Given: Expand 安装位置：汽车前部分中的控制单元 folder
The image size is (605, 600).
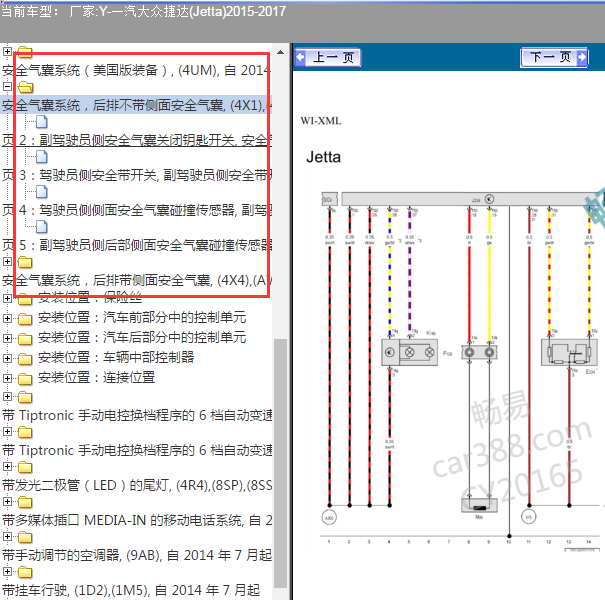Looking at the screenshot, I should coord(7,318).
